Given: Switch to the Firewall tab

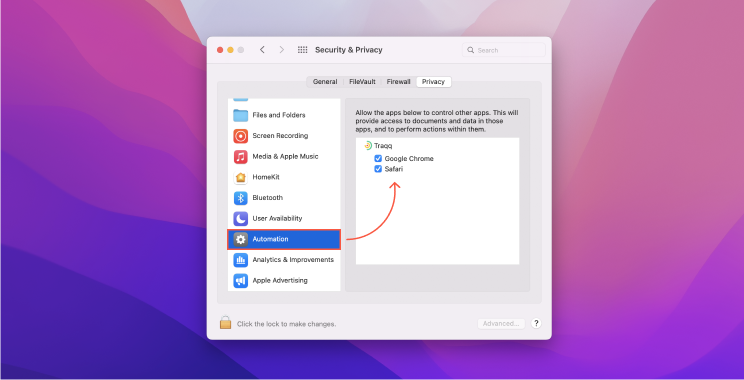Looking at the screenshot, I should 398,82.
